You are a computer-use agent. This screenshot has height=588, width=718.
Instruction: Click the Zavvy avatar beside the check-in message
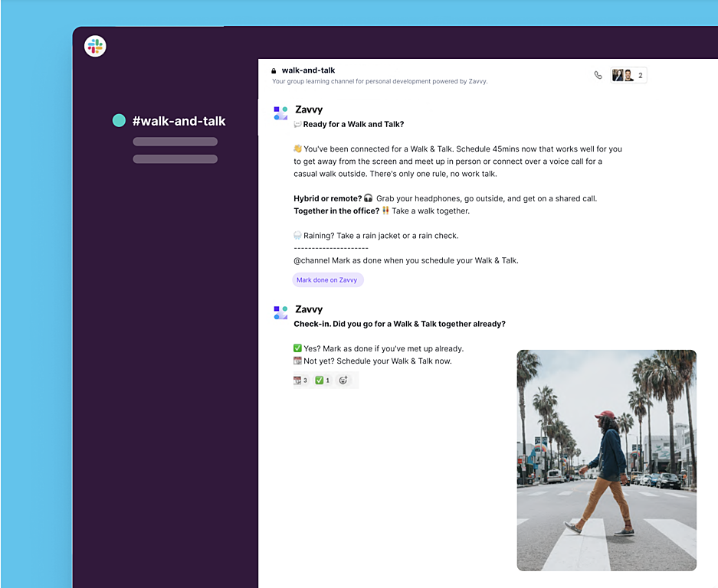(x=280, y=312)
